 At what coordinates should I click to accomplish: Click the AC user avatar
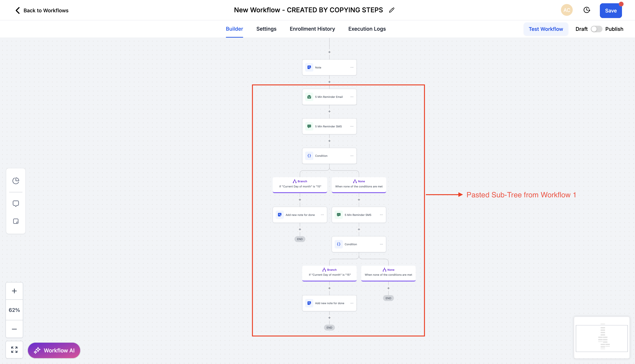567,10
